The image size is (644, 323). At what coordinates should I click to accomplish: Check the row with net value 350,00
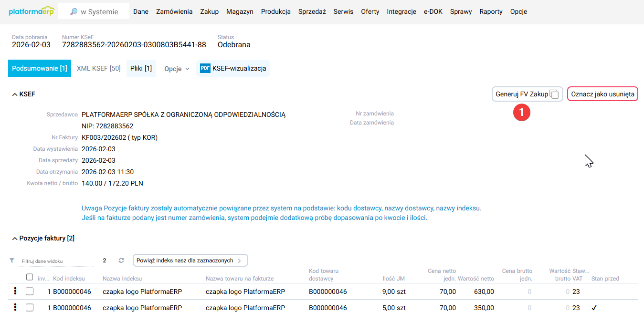(x=30, y=308)
